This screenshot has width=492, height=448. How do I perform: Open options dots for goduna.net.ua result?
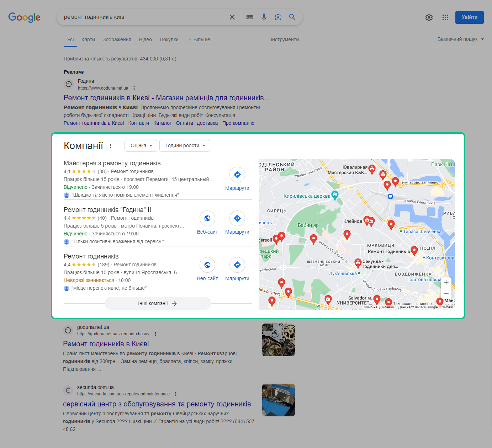pyautogui.click(x=155, y=334)
